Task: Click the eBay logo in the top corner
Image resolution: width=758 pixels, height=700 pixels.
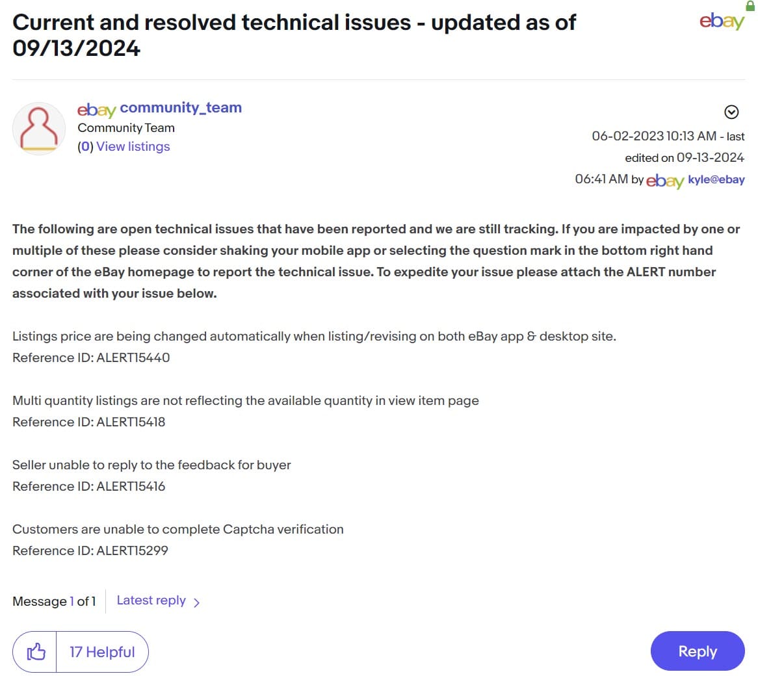Action: pos(721,22)
